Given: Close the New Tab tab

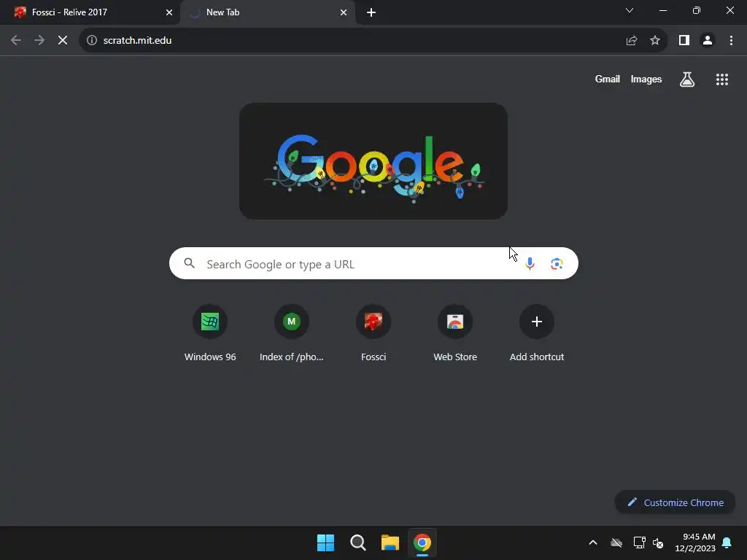Looking at the screenshot, I should pyautogui.click(x=344, y=12).
